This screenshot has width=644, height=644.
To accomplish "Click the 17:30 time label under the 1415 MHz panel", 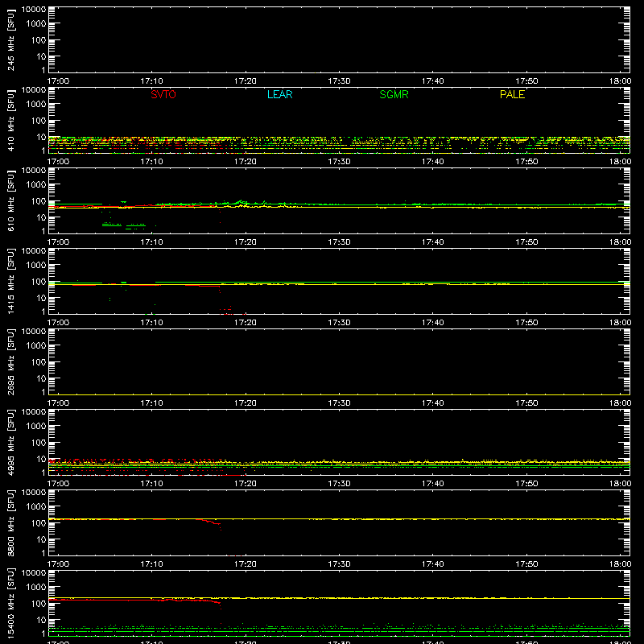I will (x=339, y=323).
